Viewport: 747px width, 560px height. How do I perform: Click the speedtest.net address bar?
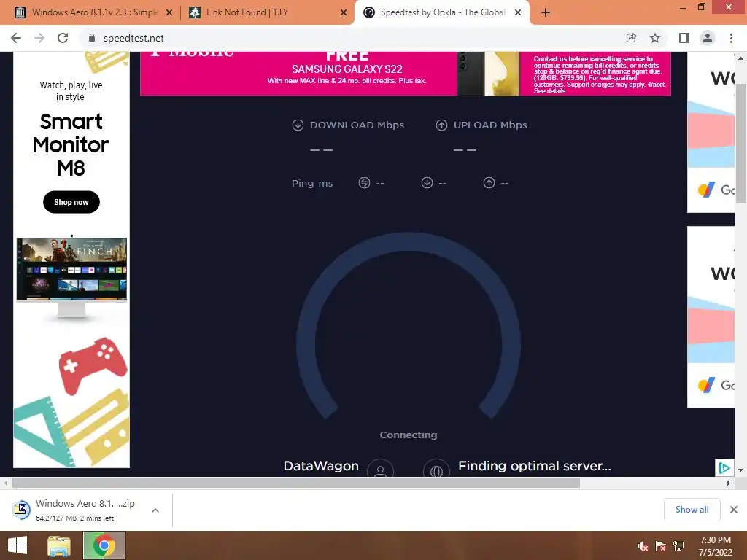352,38
